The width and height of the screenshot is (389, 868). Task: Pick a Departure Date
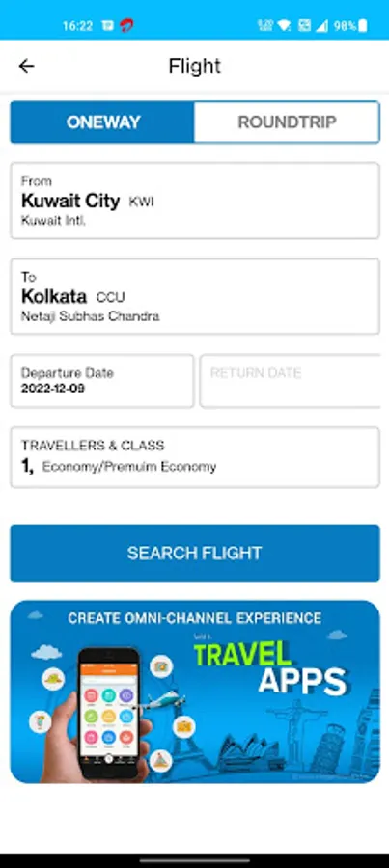[102, 381]
